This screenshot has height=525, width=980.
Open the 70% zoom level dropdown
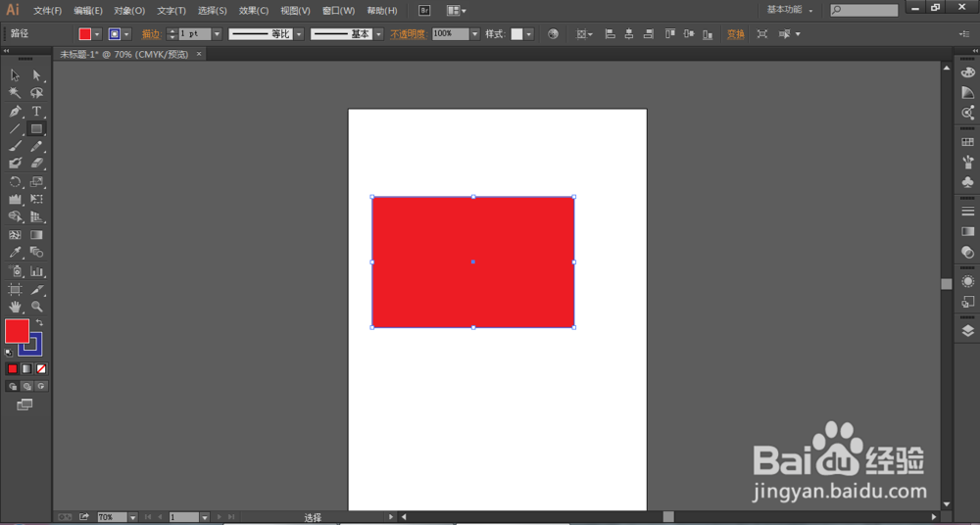pyautogui.click(x=132, y=517)
